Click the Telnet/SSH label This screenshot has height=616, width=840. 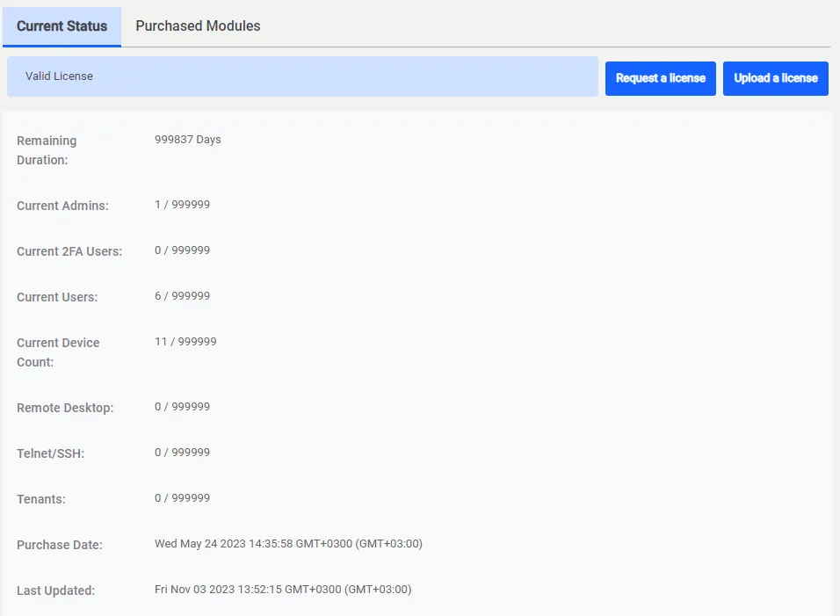coord(50,453)
